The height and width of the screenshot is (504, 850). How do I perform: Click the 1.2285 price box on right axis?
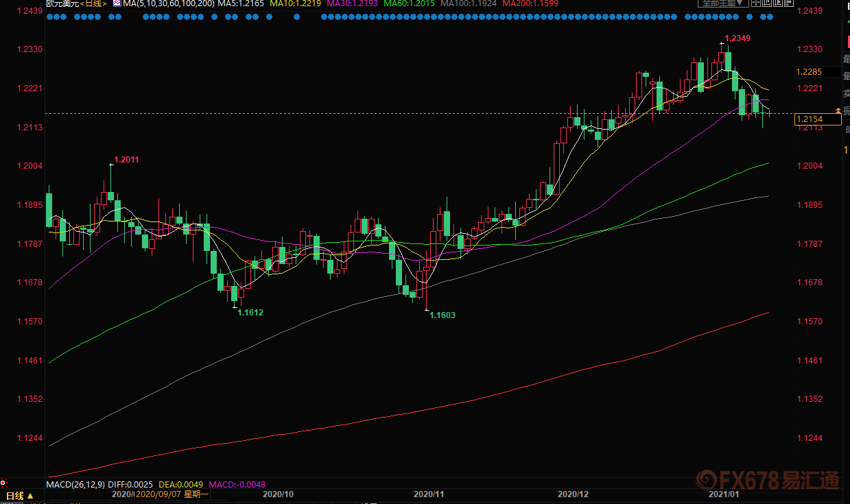pos(817,71)
